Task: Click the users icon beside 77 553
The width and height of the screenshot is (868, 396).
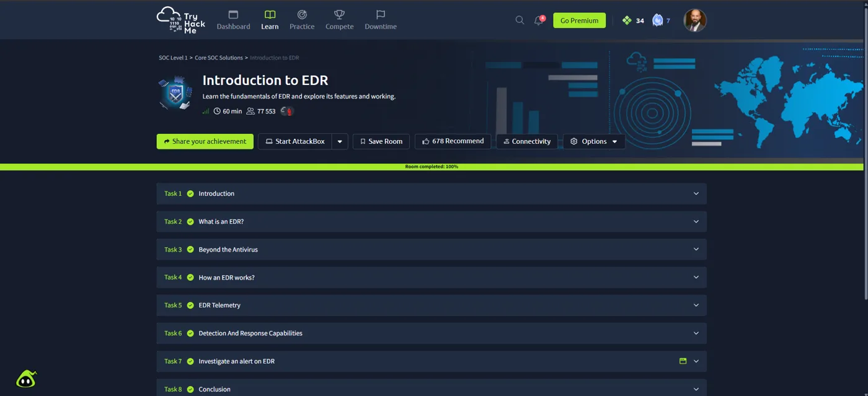Action: coord(250,112)
